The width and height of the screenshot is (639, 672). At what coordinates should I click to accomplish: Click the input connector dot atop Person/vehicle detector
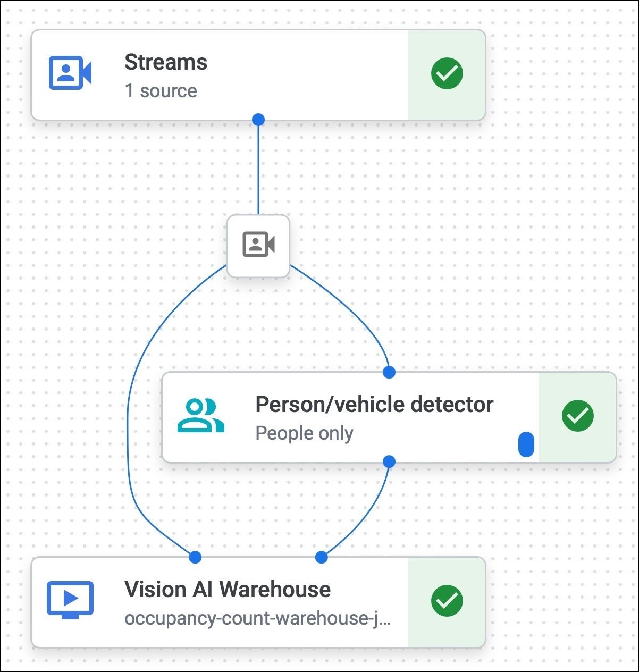pyautogui.click(x=389, y=372)
